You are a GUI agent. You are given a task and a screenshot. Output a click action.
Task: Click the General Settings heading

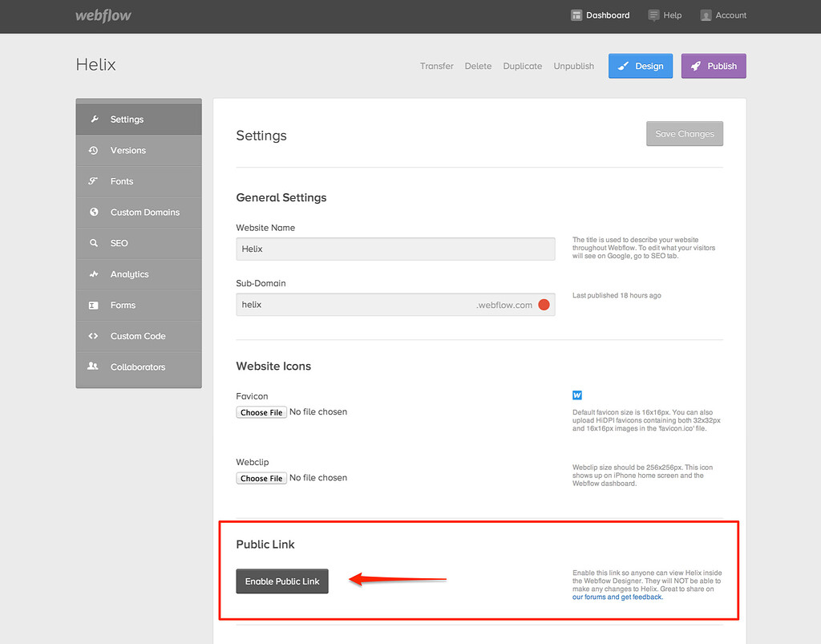pos(281,198)
